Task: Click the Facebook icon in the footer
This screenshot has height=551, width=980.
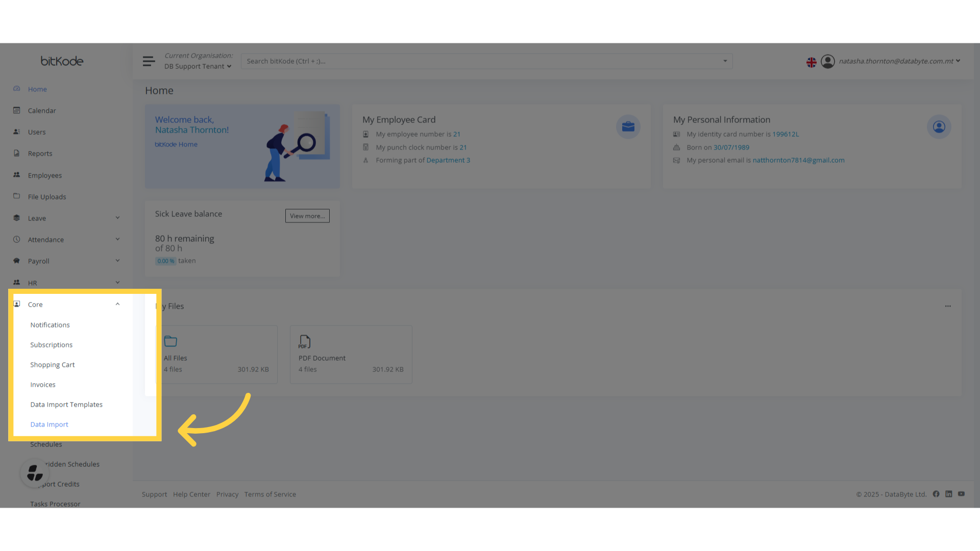Action: (936, 494)
